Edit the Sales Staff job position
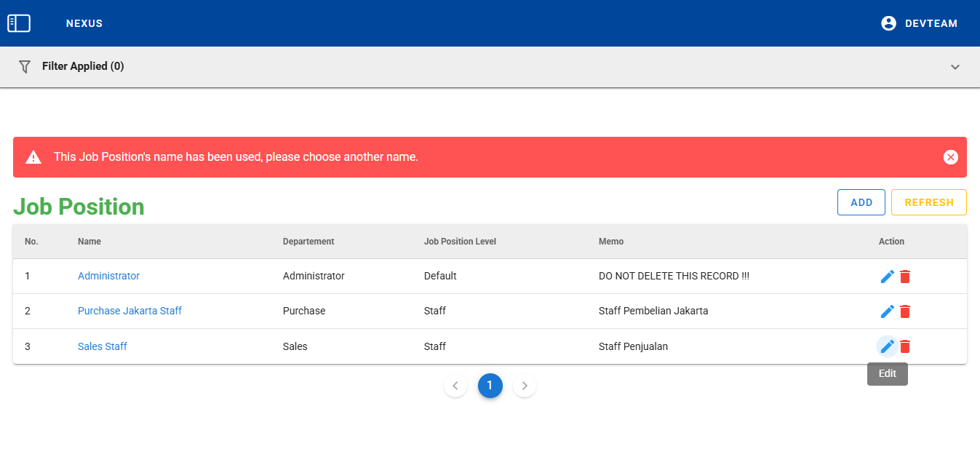The height and width of the screenshot is (465, 980). point(887,346)
